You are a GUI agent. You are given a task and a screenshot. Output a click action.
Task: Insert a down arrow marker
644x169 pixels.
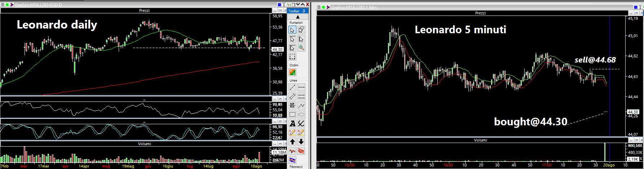tap(301, 142)
